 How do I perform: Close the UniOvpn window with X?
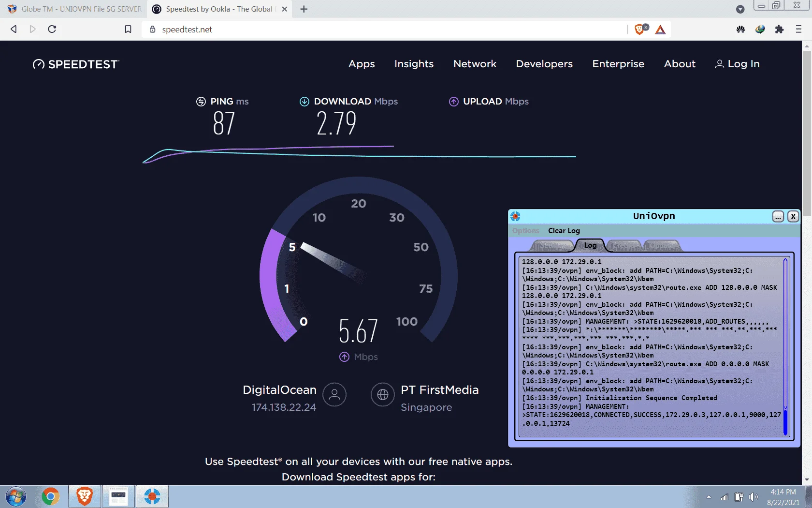tap(793, 216)
